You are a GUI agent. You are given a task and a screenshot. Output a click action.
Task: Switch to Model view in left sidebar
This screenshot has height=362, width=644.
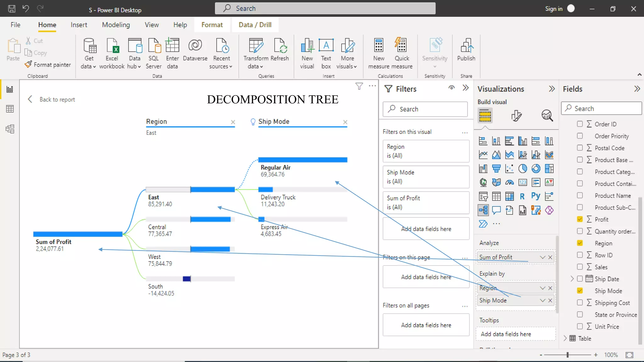tap(10, 129)
